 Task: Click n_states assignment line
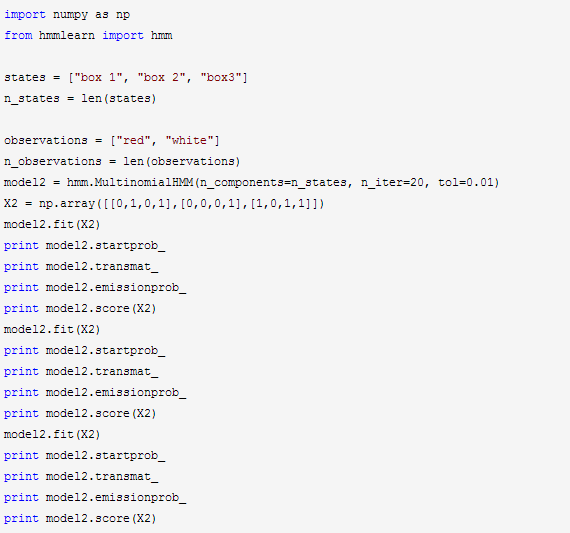pos(80,99)
